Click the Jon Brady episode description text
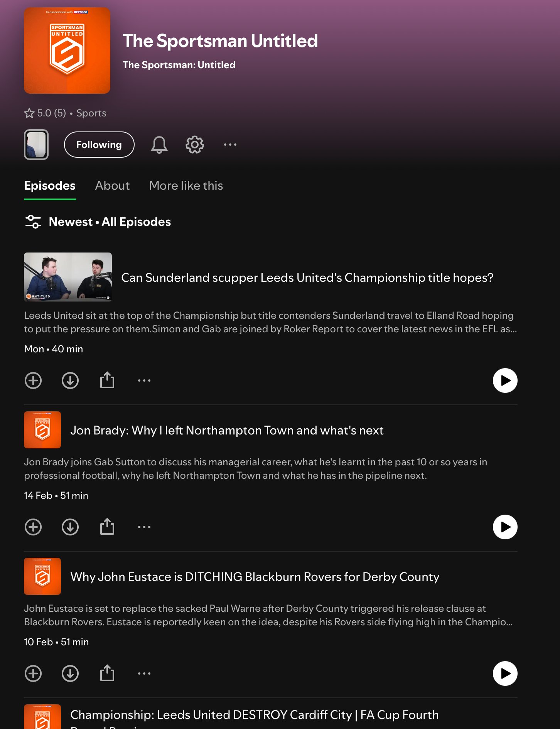Image resolution: width=560 pixels, height=729 pixels. click(x=255, y=469)
